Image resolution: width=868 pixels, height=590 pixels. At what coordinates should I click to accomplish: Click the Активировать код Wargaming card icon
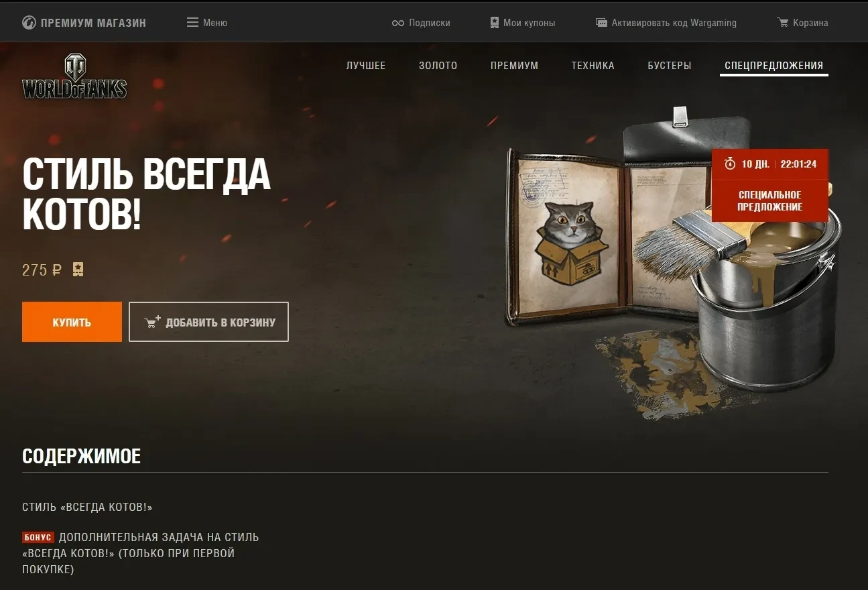[602, 23]
